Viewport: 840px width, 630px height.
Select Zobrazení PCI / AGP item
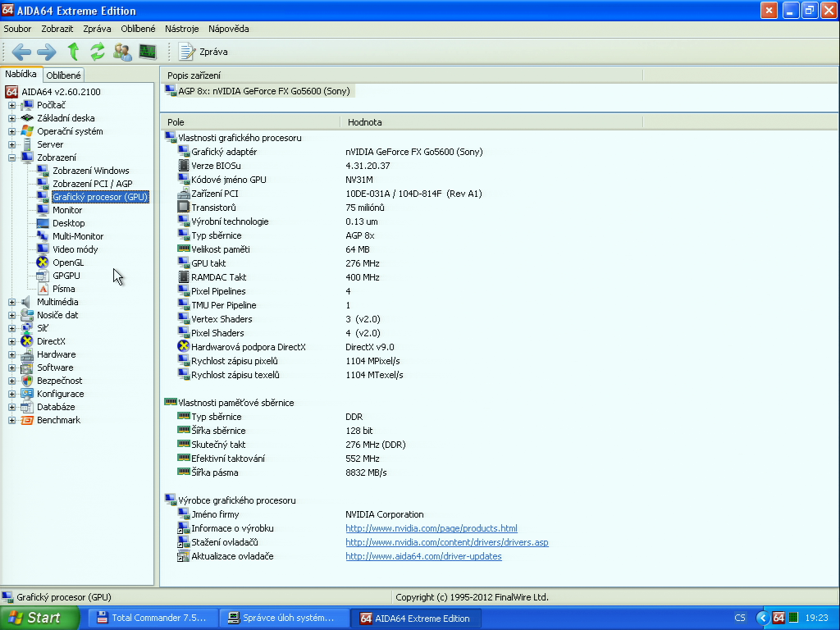point(92,184)
